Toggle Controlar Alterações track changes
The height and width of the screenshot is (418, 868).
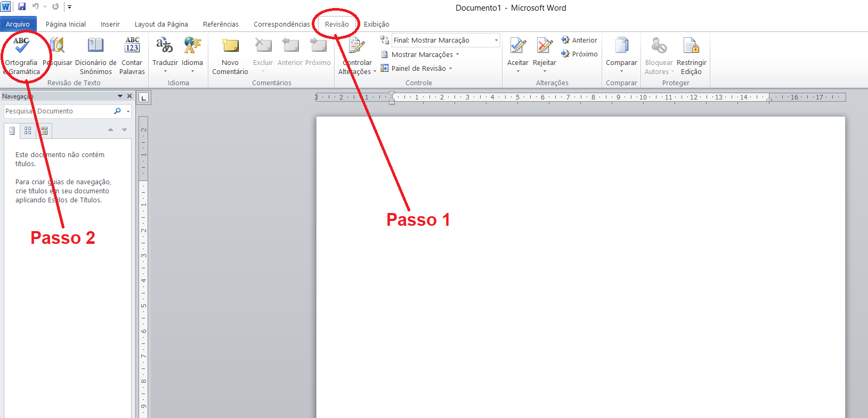point(356,46)
